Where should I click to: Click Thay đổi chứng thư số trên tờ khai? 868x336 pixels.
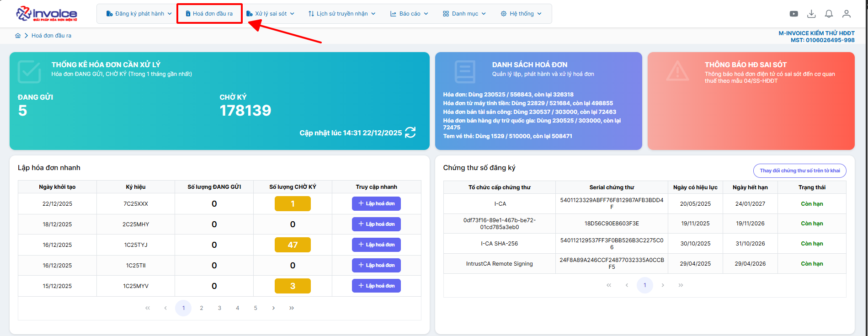799,171
